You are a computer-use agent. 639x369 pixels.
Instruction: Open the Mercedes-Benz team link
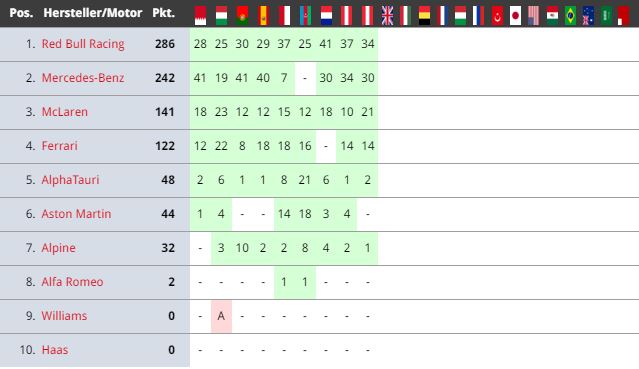pyautogui.click(x=83, y=77)
